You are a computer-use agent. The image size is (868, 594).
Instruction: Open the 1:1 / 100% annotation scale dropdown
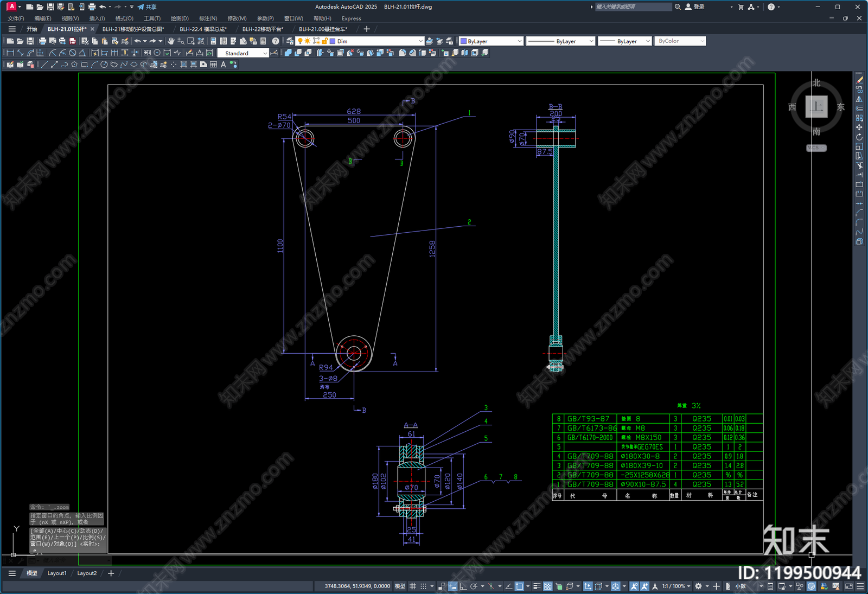point(676,586)
